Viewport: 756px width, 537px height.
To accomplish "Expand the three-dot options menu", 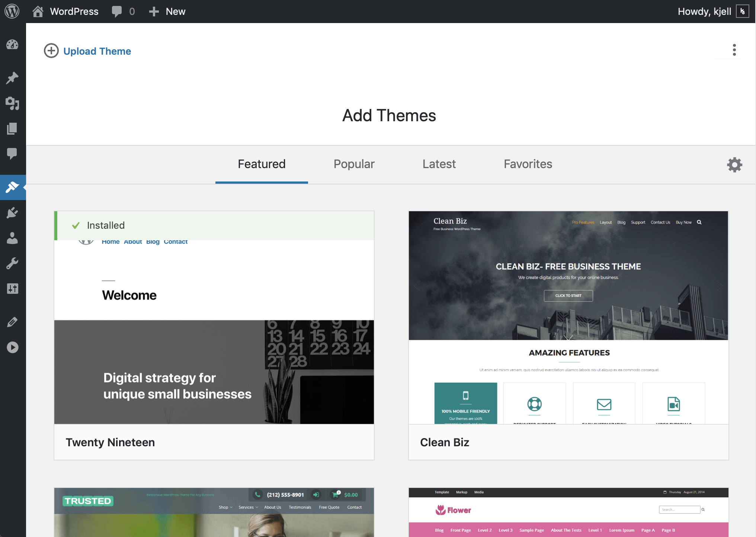I will click(734, 50).
